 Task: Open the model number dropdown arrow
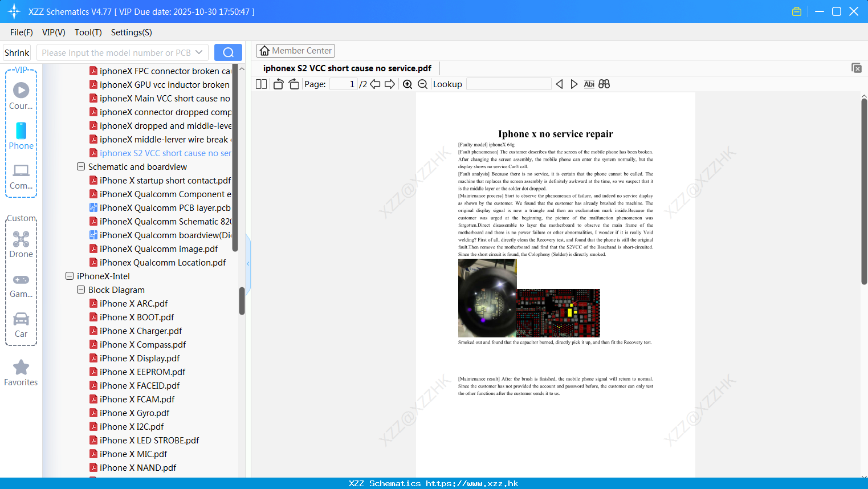199,52
